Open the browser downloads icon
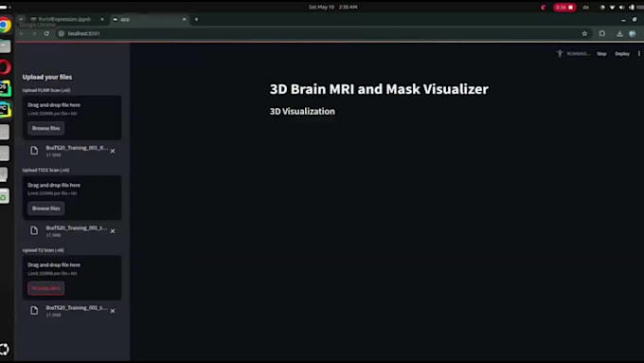Screen dimensions: 644x363 [x=619, y=33]
